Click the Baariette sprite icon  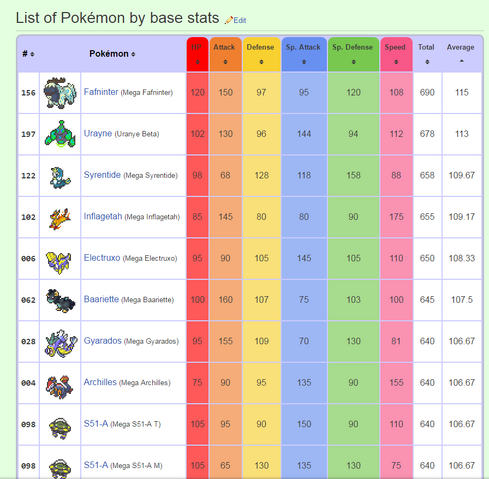tap(60, 301)
